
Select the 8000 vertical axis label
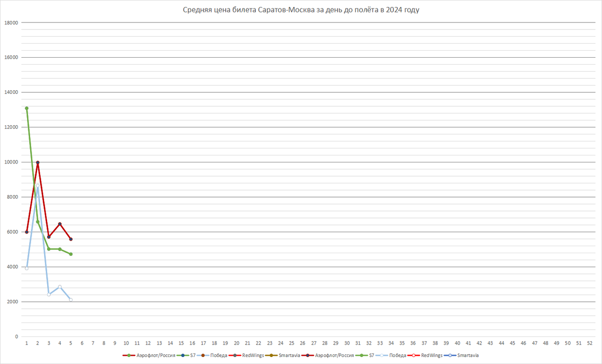pos(13,197)
